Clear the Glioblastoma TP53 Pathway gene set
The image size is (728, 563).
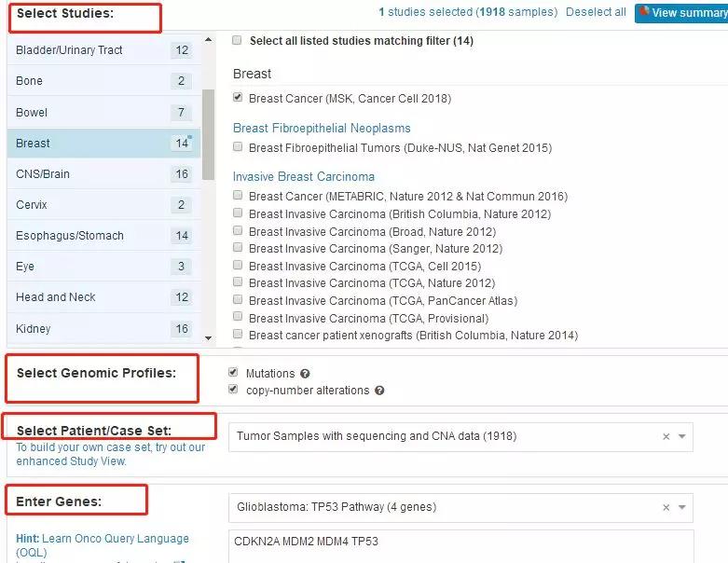(x=666, y=508)
